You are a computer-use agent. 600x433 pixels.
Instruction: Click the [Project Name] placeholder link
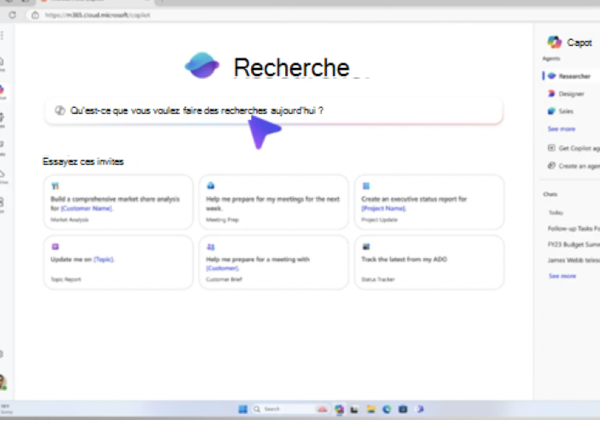(x=384, y=208)
